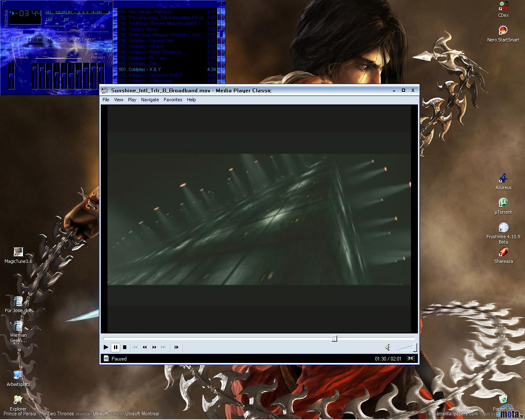This screenshot has width=525, height=420.
Task: Click the fast-forward (increase speed) button
Action: 154,347
